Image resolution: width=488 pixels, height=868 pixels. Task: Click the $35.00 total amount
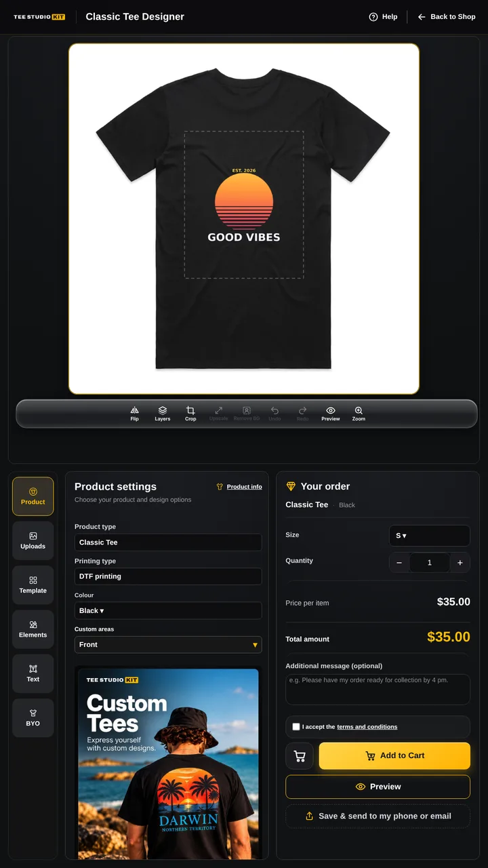click(x=448, y=637)
